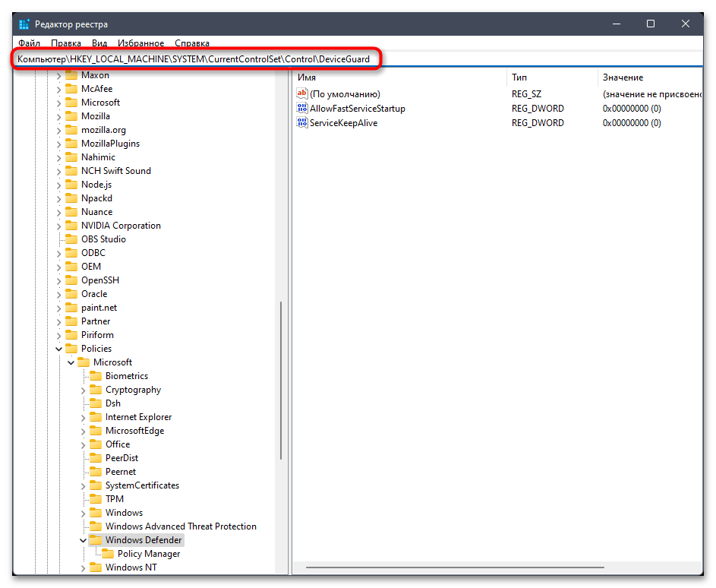
Task: Click the Policy Manager folder icon
Action: pos(108,554)
